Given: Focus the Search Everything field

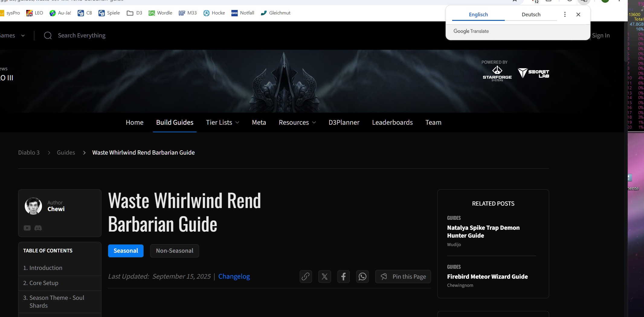Looking at the screenshot, I should point(82,36).
